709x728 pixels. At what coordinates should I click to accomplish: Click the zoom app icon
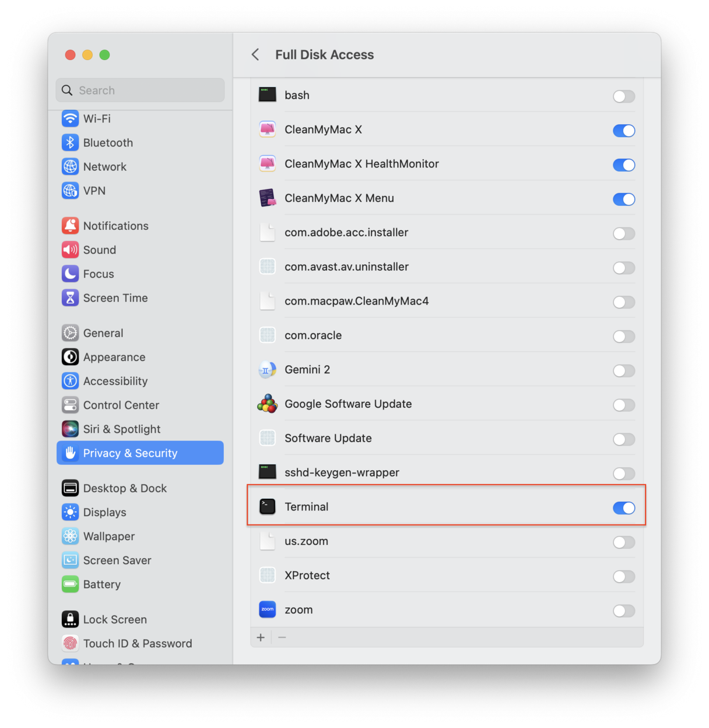coord(267,609)
